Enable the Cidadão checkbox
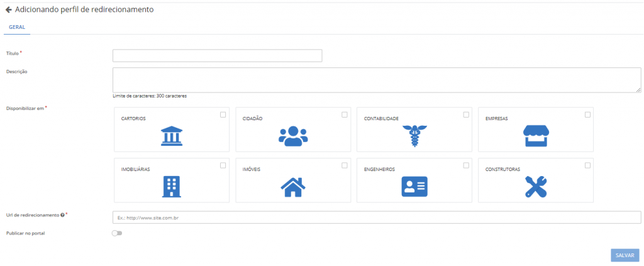This screenshot has height=266, width=644. (x=345, y=114)
